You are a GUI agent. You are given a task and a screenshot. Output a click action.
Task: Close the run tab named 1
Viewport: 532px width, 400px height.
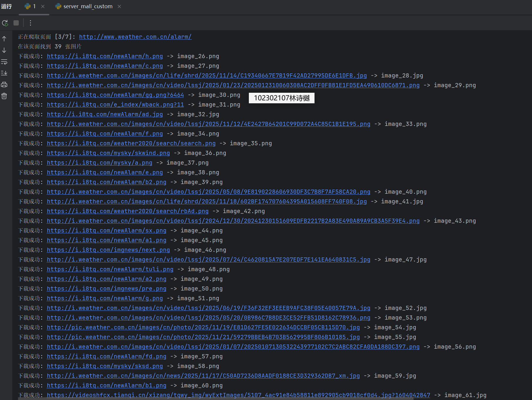coord(43,6)
